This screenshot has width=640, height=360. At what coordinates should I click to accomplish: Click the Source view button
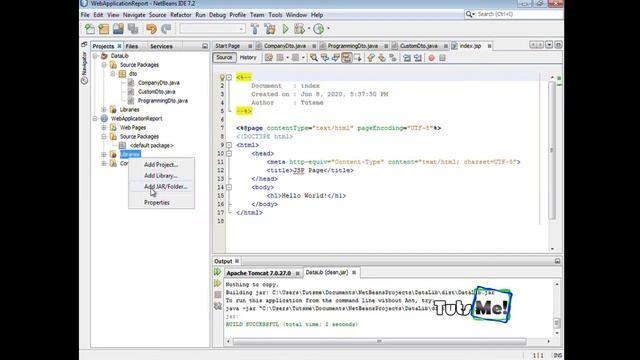point(224,58)
